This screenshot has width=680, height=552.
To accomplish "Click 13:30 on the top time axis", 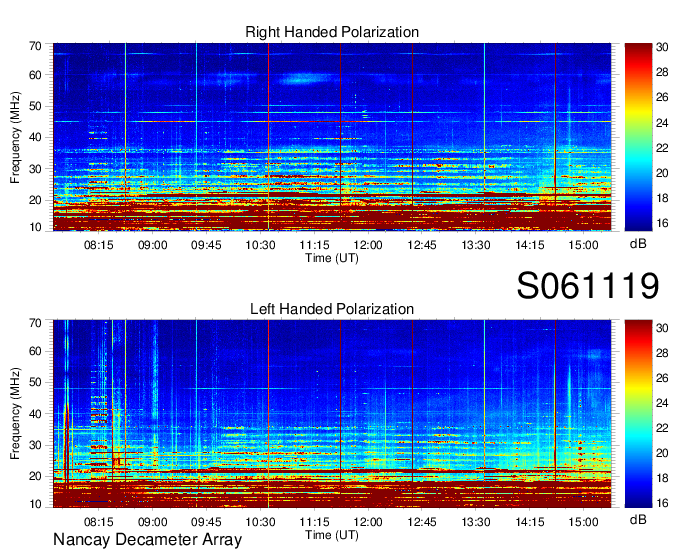I will [x=476, y=245].
